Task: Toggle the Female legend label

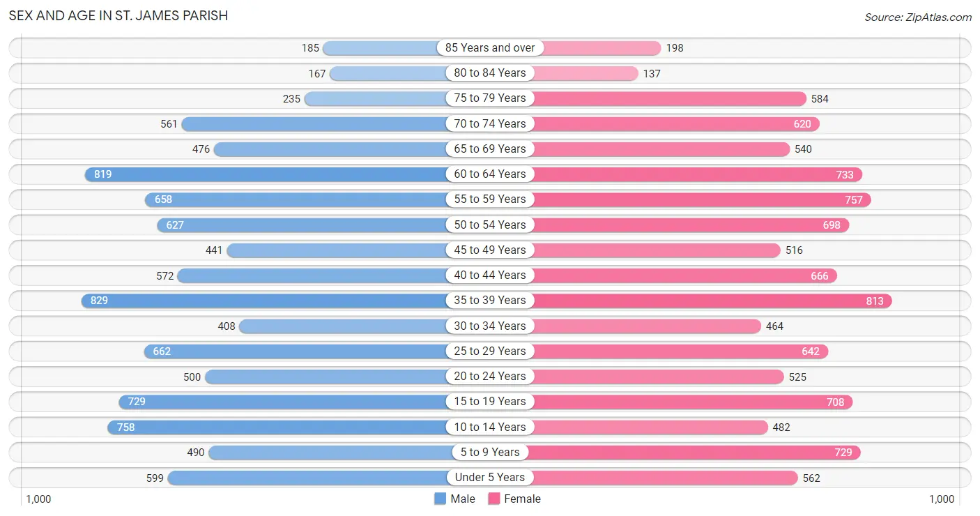Action: [523, 499]
